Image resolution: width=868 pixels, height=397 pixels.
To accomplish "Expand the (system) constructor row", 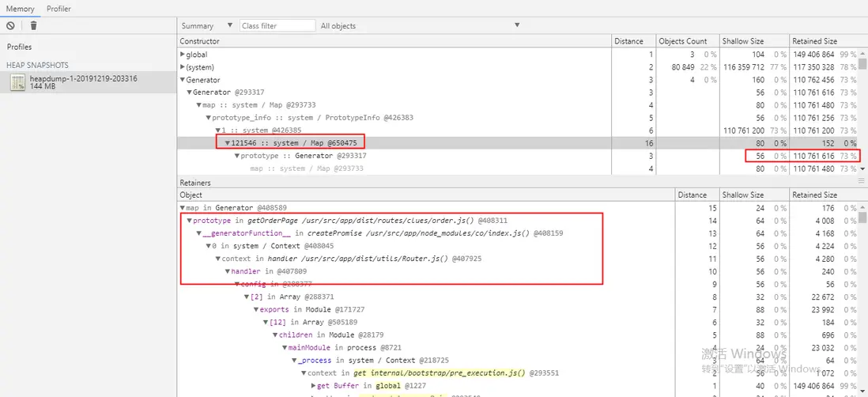I will [183, 67].
